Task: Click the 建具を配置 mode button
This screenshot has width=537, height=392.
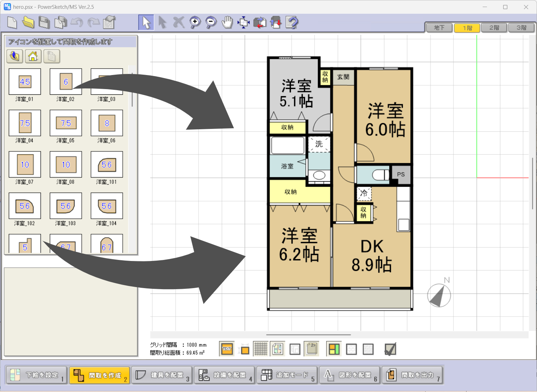Action: (161, 375)
